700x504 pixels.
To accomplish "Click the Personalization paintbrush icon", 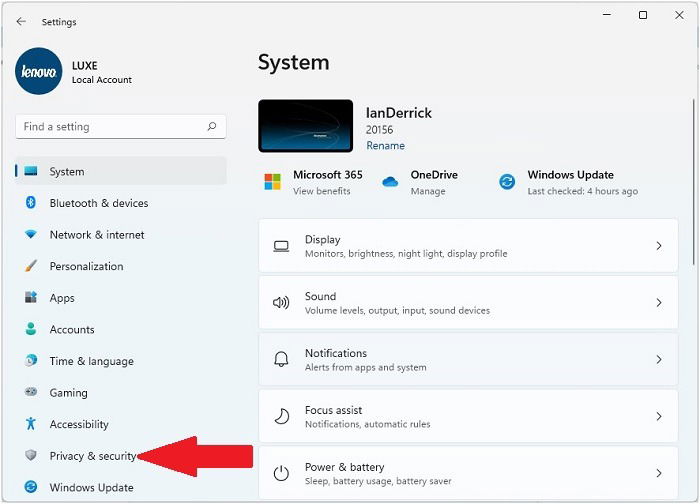I will coord(31,267).
